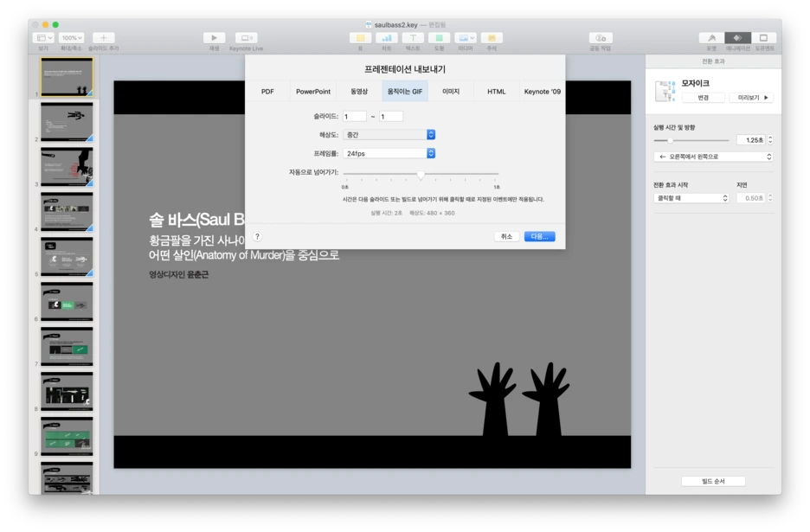Open the 100% zoom dropdown

[72, 38]
